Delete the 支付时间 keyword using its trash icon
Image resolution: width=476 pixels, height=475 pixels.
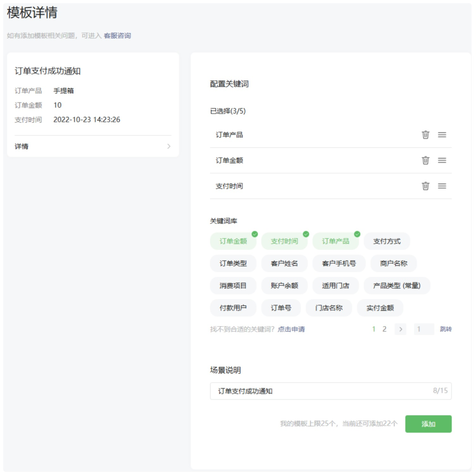point(425,186)
